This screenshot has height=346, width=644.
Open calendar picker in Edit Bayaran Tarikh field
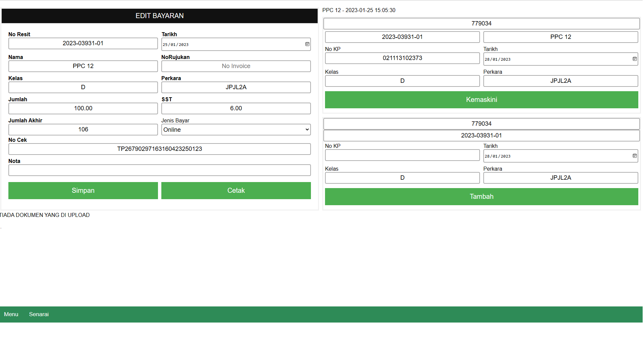(307, 44)
